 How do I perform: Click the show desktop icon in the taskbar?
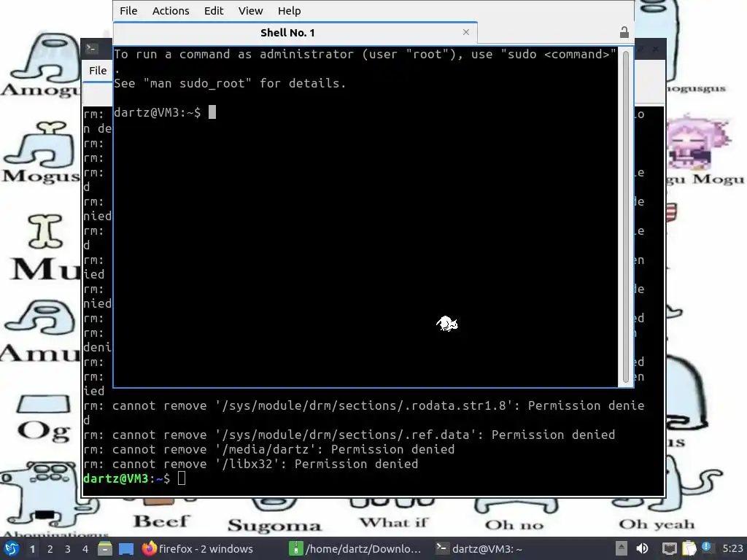point(125,549)
